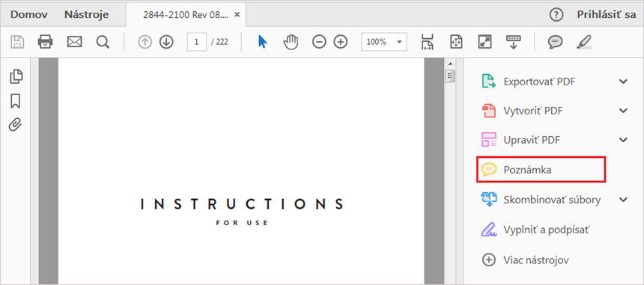Open the Find text magnifier
644x285 pixels.
[x=103, y=42]
